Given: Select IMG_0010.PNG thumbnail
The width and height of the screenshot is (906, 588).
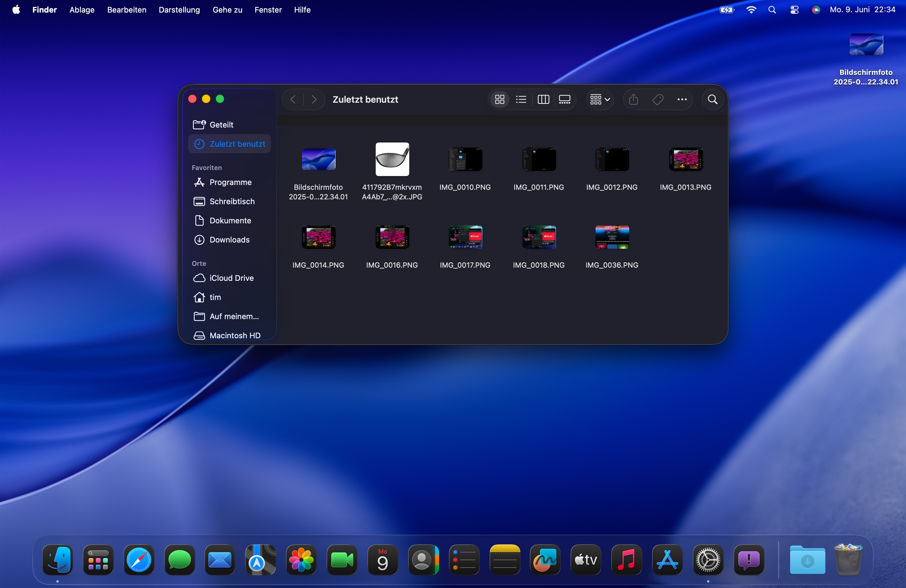Looking at the screenshot, I should coord(465,160).
